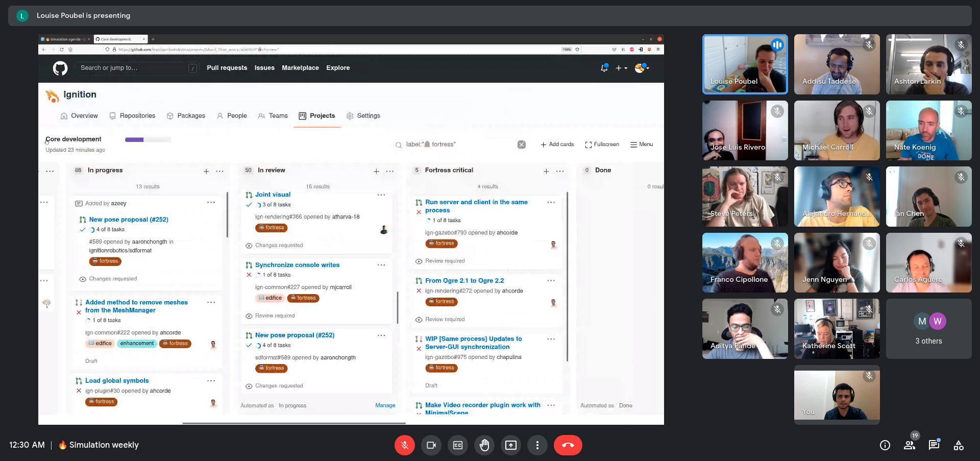
Task: Click Add cards
Action: pos(557,144)
